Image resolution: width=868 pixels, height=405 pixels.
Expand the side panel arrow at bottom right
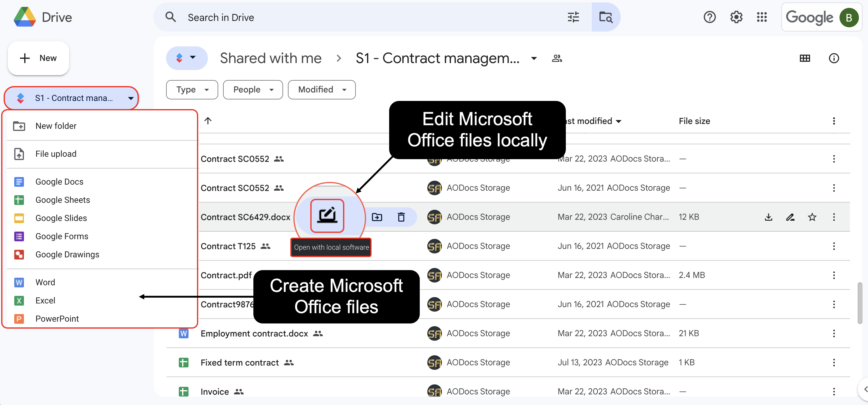coord(865,390)
